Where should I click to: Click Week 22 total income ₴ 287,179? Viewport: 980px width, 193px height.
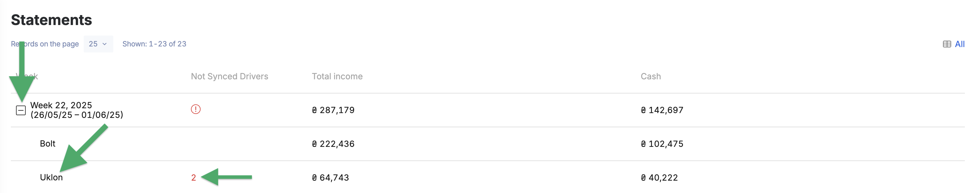coord(333,110)
